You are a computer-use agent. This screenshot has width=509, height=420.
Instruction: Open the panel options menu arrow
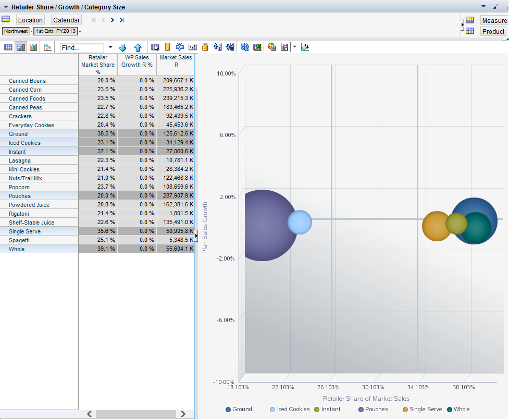click(x=483, y=7)
